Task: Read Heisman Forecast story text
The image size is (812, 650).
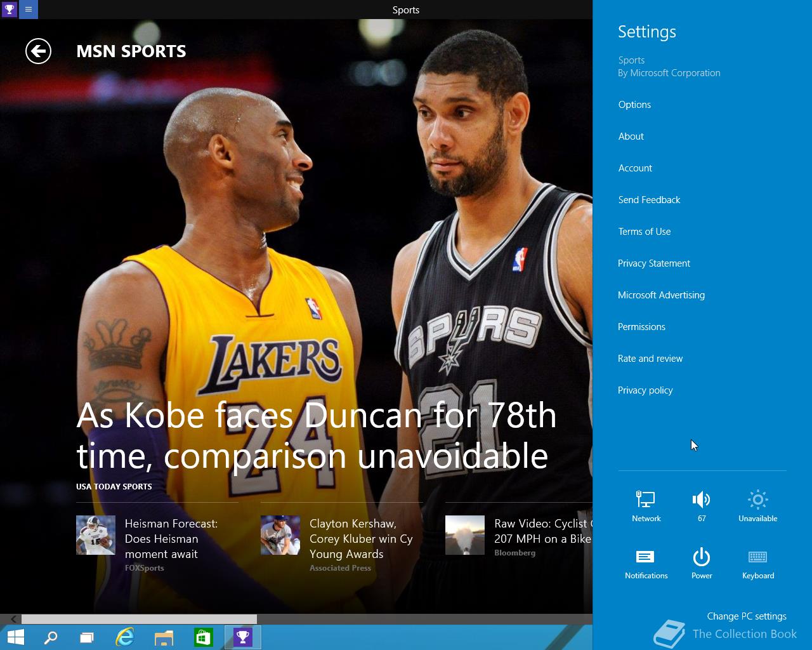Action: (x=171, y=539)
